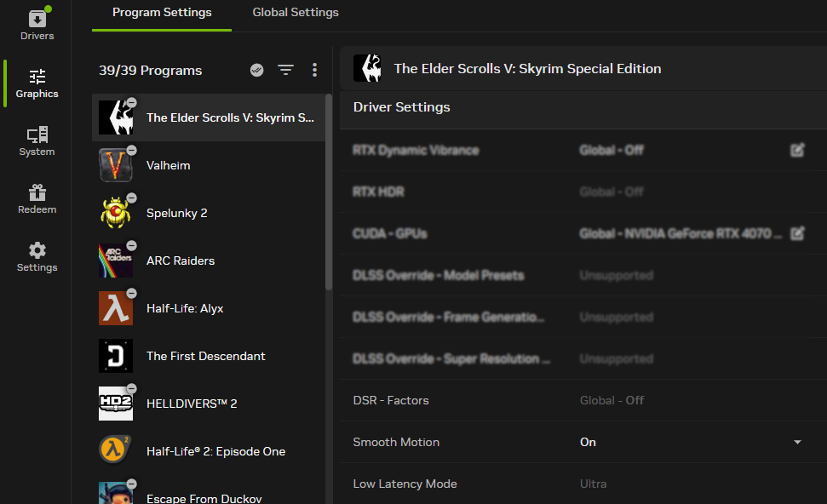Click the Low Latency Mode setting label
The width and height of the screenshot is (827, 504).
(405, 484)
